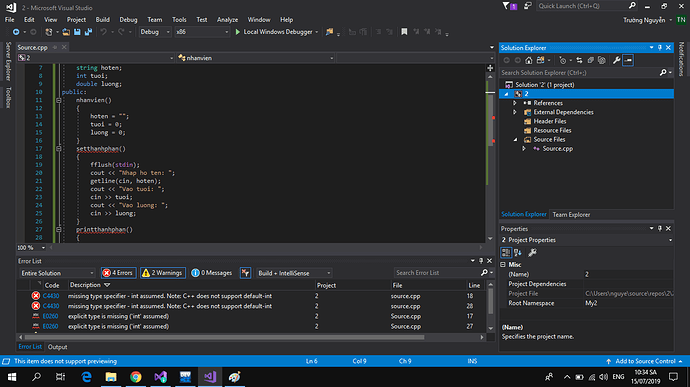Open the 100 % zoom dropdown
The height and width of the screenshot is (387, 690).
coord(31,248)
